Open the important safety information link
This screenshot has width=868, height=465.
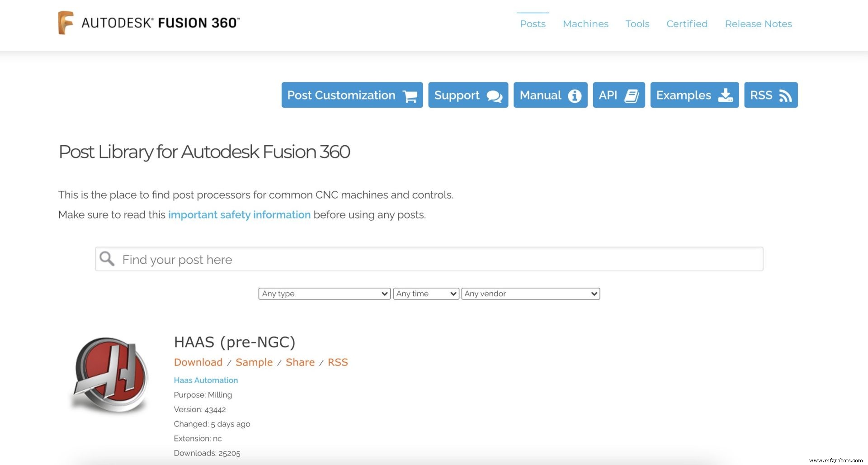click(239, 215)
